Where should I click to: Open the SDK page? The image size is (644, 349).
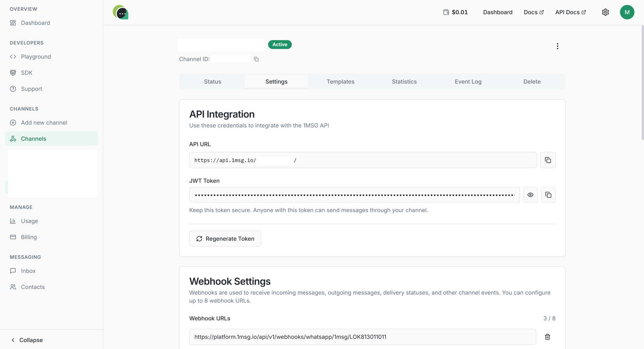pyautogui.click(x=51, y=73)
